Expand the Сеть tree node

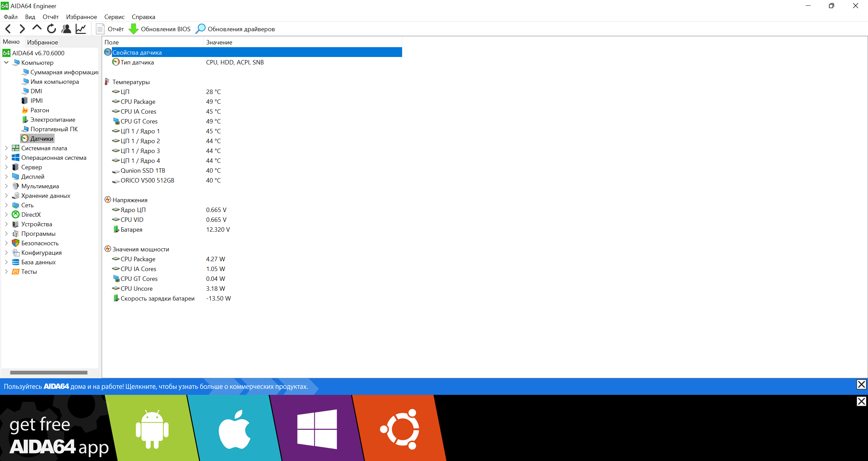tap(6, 205)
